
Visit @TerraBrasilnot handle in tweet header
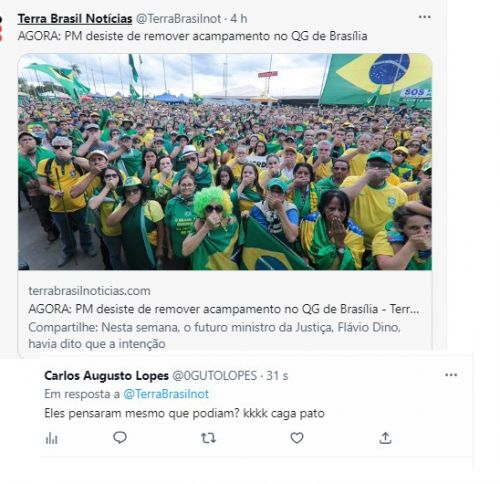(x=178, y=19)
